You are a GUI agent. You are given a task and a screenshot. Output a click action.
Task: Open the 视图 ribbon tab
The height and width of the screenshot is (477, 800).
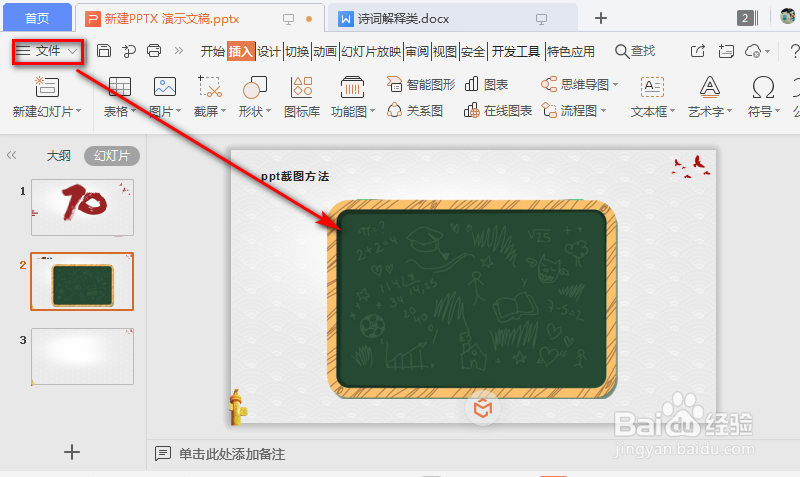point(444,52)
